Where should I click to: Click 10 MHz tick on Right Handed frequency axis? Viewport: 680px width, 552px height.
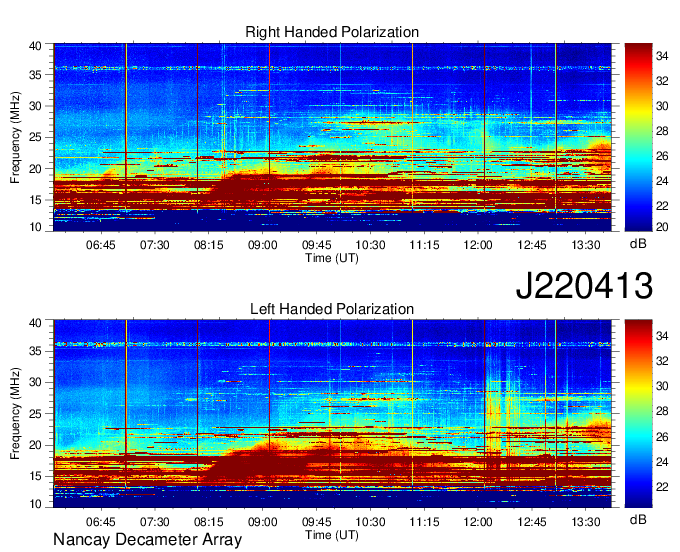point(35,227)
